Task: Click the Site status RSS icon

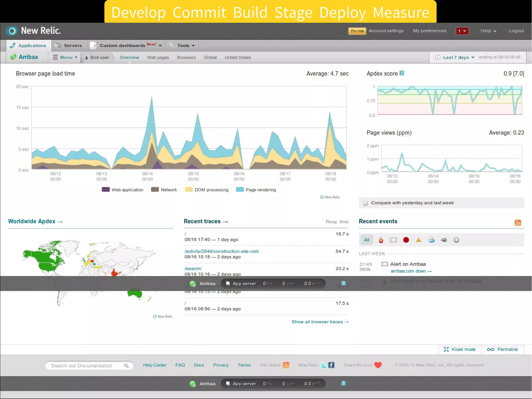Action: 286,365
